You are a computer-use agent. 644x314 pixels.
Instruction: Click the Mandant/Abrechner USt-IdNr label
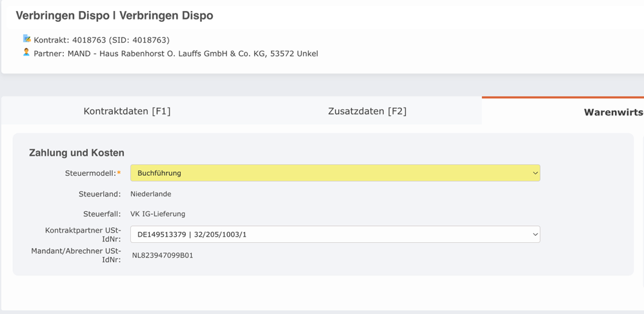pyautogui.click(x=76, y=255)
